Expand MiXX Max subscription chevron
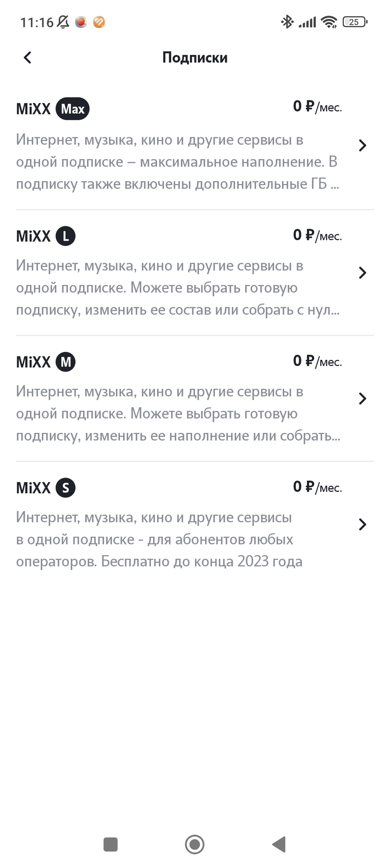Viewport: 390px width, 868px height. tap(363, 146)
